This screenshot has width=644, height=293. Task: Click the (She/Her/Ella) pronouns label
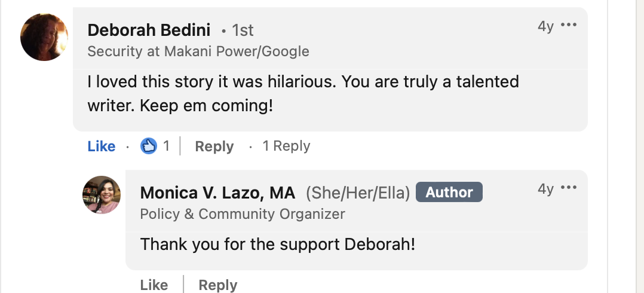[x=358, y=193]
